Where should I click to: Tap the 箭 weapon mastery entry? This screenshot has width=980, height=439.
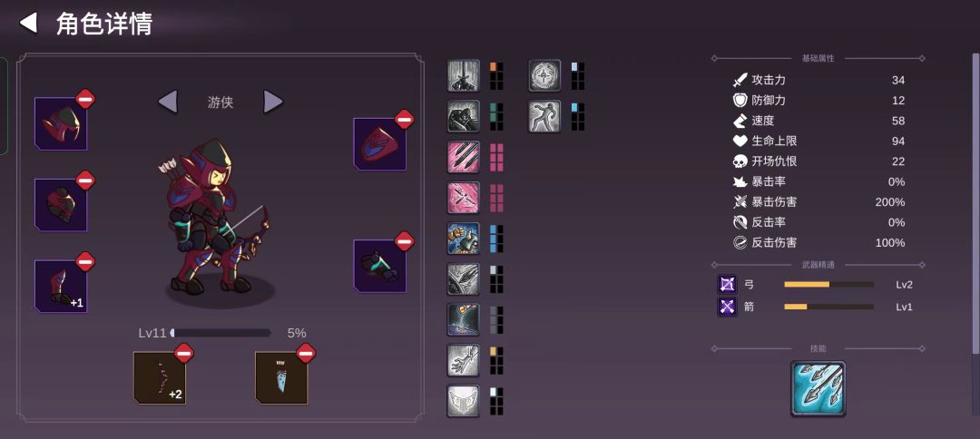pos(815,307)
